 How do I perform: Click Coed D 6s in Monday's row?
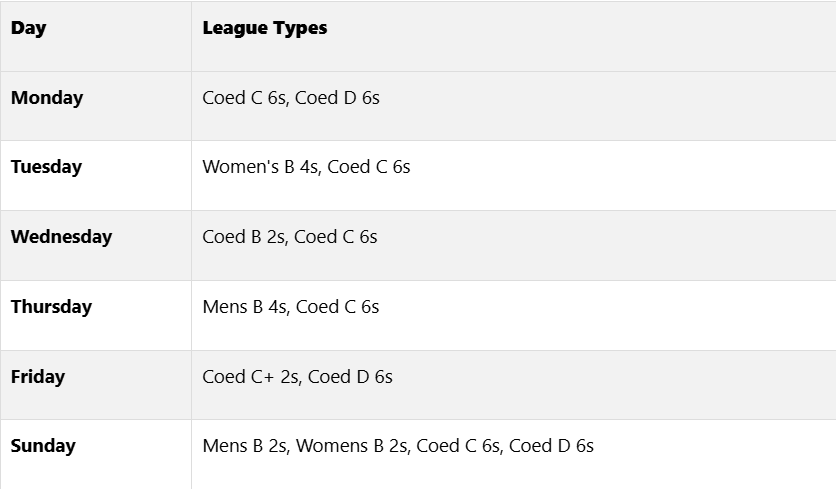point(338,98)
